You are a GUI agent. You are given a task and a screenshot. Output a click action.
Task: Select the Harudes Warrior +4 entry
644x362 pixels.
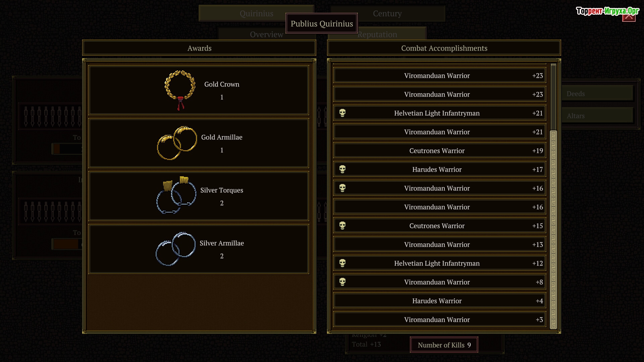(x=440, y=301)
